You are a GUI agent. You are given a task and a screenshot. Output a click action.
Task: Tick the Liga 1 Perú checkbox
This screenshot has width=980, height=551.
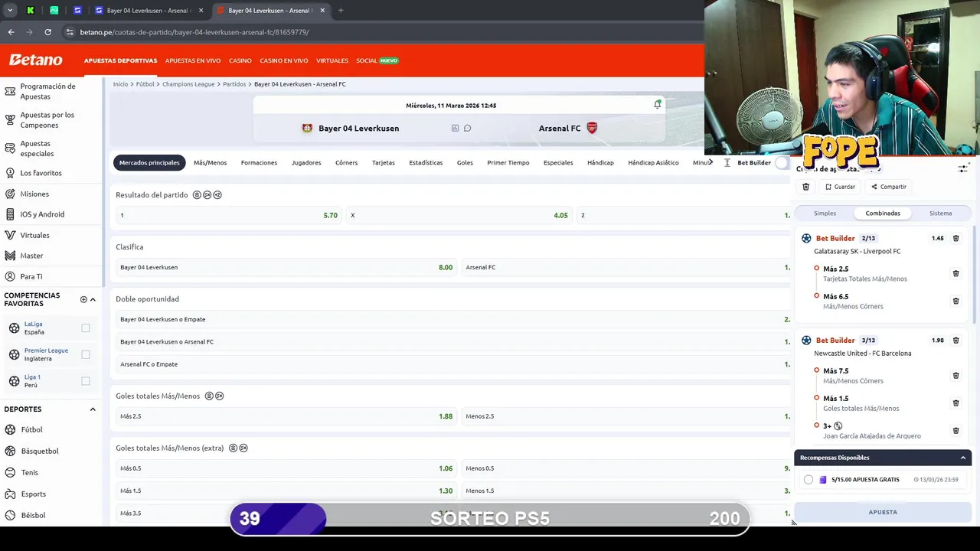pyautogui.click(x=86, y=381)
